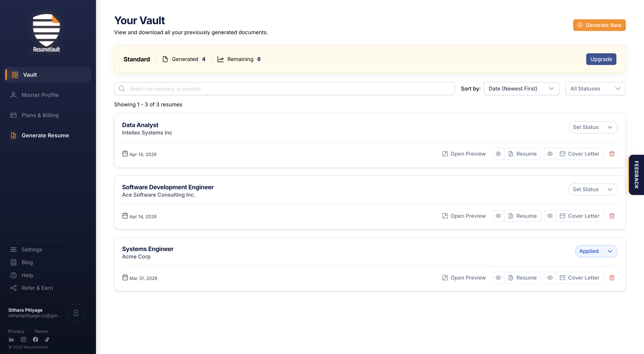Delete the Data Analyst resume entry

612,154
